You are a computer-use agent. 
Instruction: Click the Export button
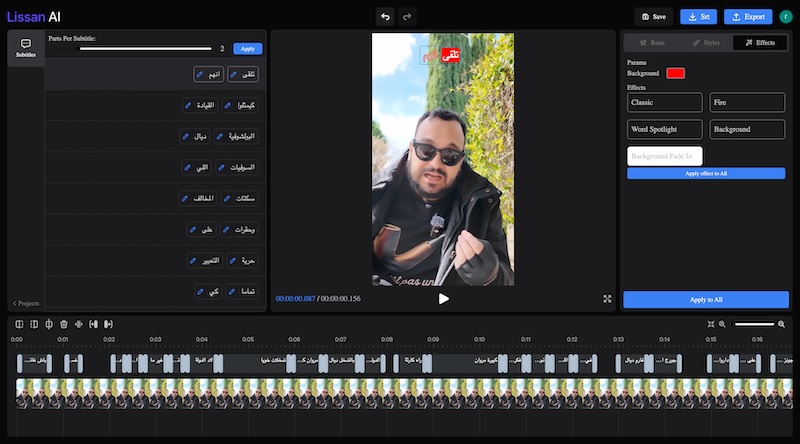coord(748,16)
